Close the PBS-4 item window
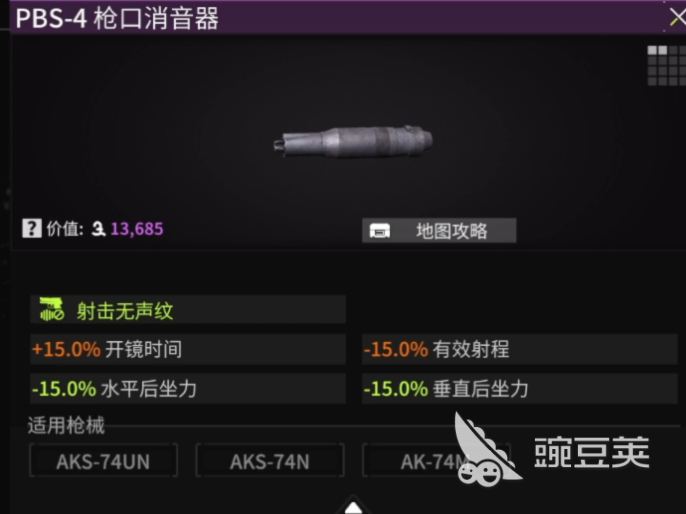The image size is (686, 514). (x=677, y=17)
